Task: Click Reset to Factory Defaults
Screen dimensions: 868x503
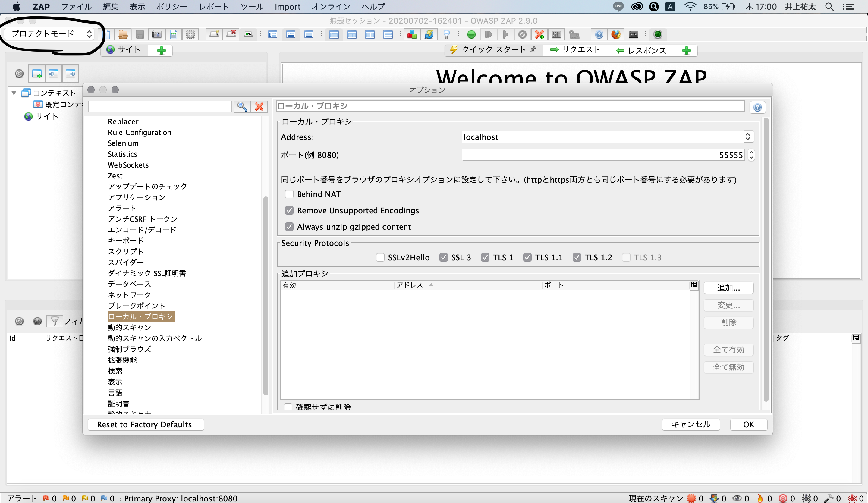Action: [146, 424]
